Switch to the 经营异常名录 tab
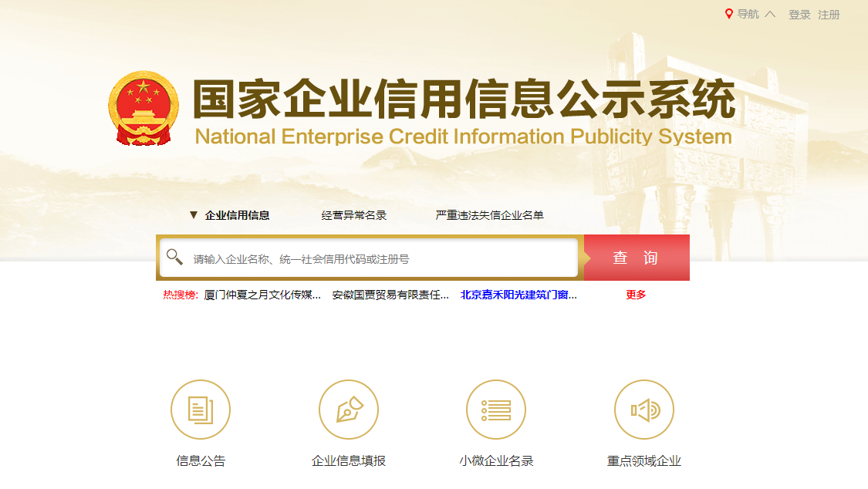868x489 pixels. click(x=354, y=215)
